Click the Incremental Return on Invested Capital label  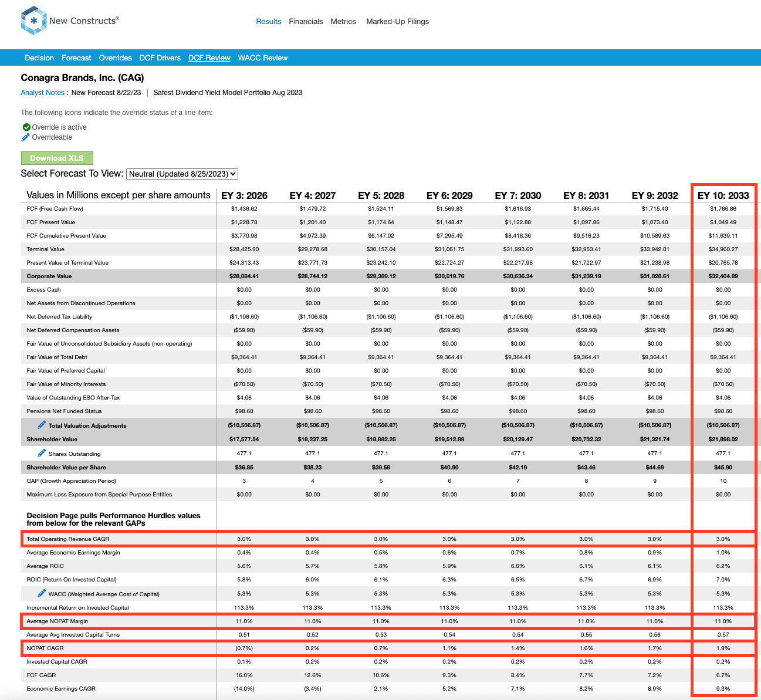77,607
